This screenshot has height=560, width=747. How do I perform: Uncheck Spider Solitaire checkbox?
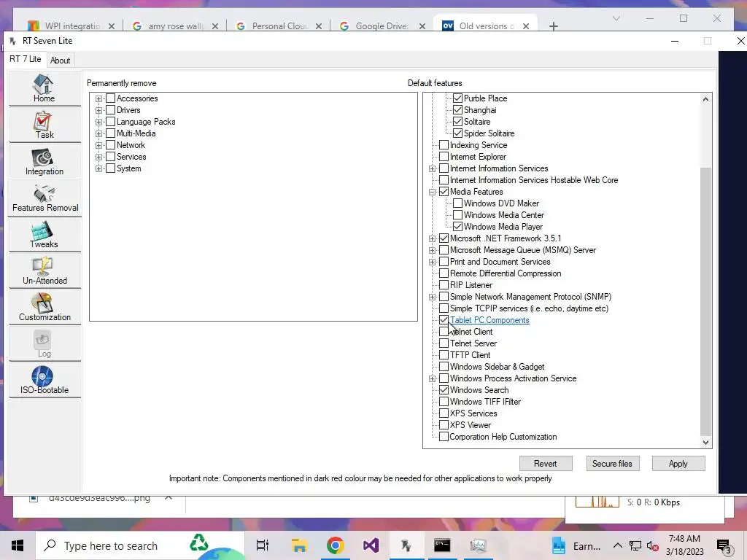pyautogui.click(x=458, y=133)
